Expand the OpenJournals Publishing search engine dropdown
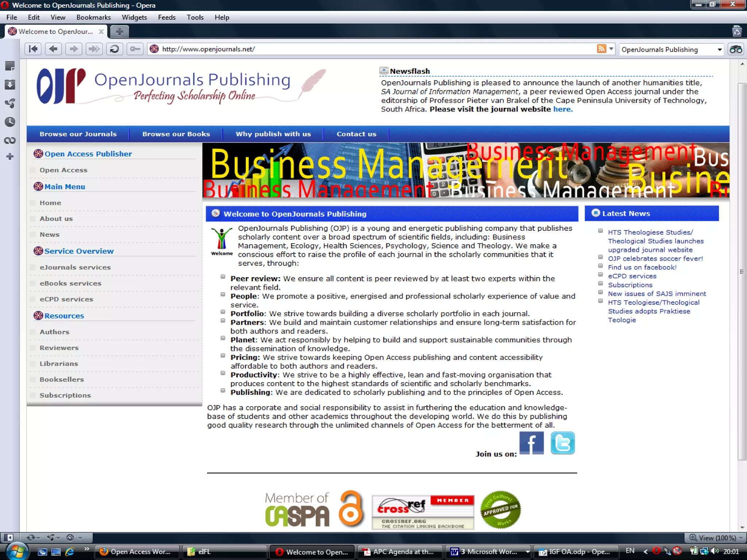 (719, 50)
